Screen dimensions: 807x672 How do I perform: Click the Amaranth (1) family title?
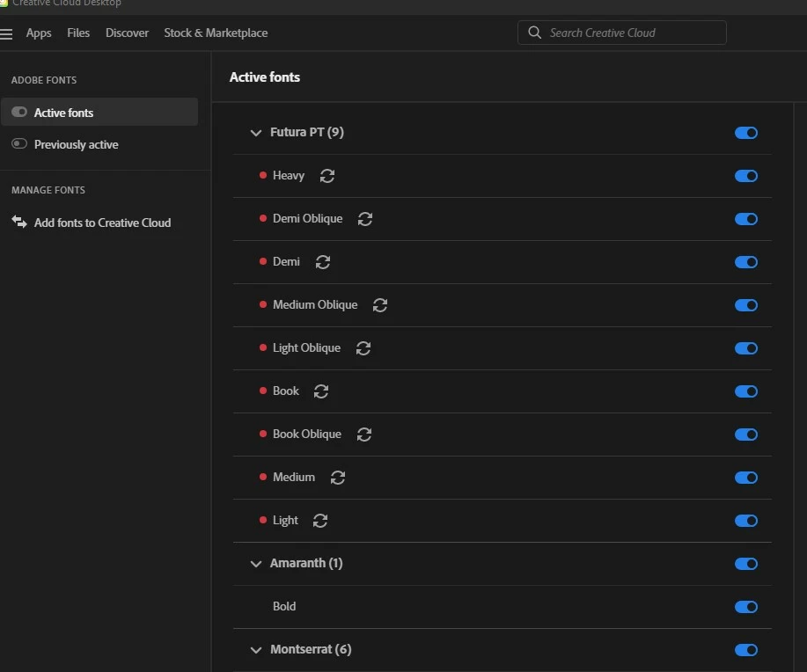coord(306,564)
